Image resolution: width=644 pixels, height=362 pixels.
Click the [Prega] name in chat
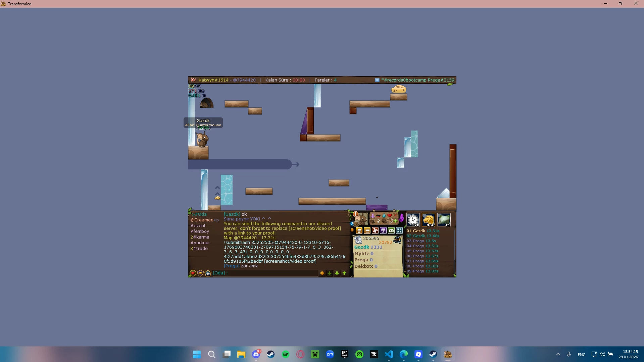click(232, 266)
